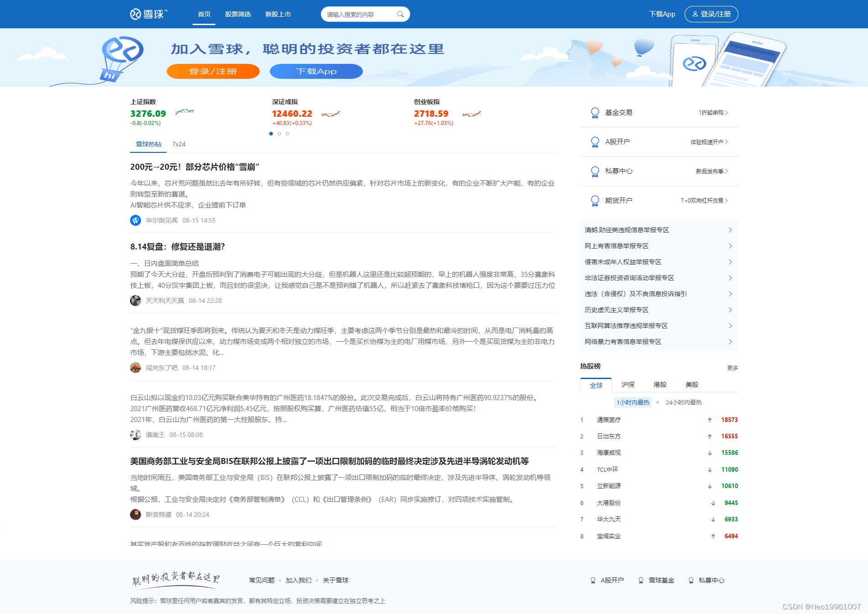Open footer 加入我们 link
Image resolution: width=868 pixels, height=614 pixels.
(x=298, y=580)
